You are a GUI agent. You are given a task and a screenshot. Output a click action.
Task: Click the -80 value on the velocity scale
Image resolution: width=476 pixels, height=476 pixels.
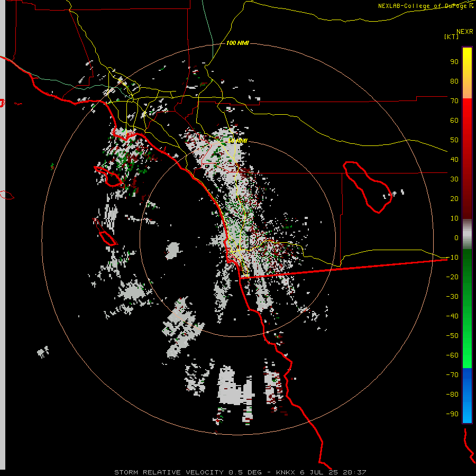click(452, 395)
